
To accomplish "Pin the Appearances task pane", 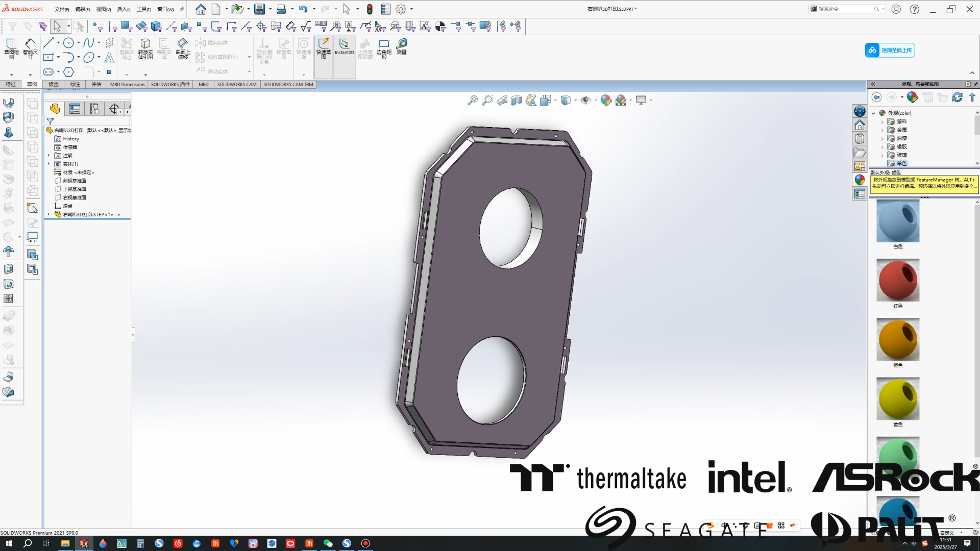I will click(x=975, y=84).
